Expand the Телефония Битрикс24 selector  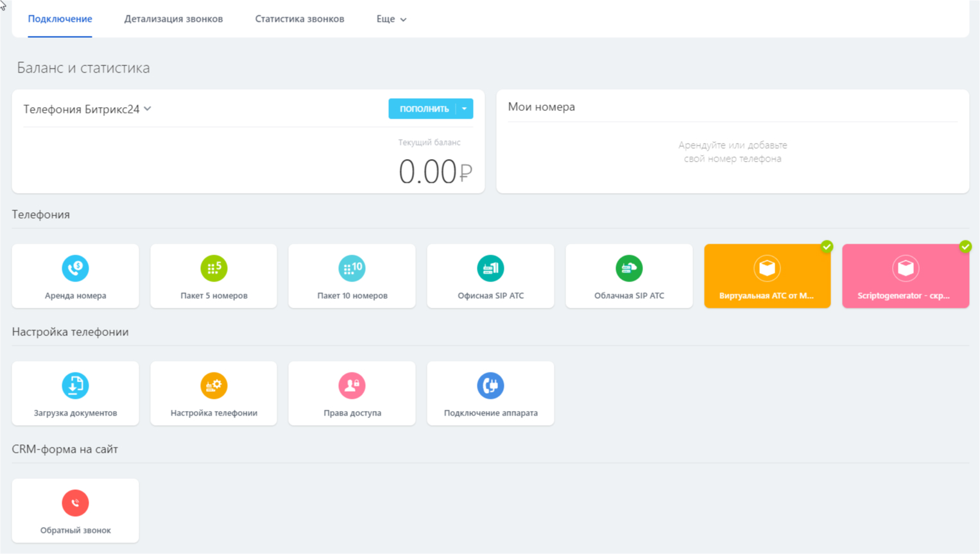coord(87,109)
